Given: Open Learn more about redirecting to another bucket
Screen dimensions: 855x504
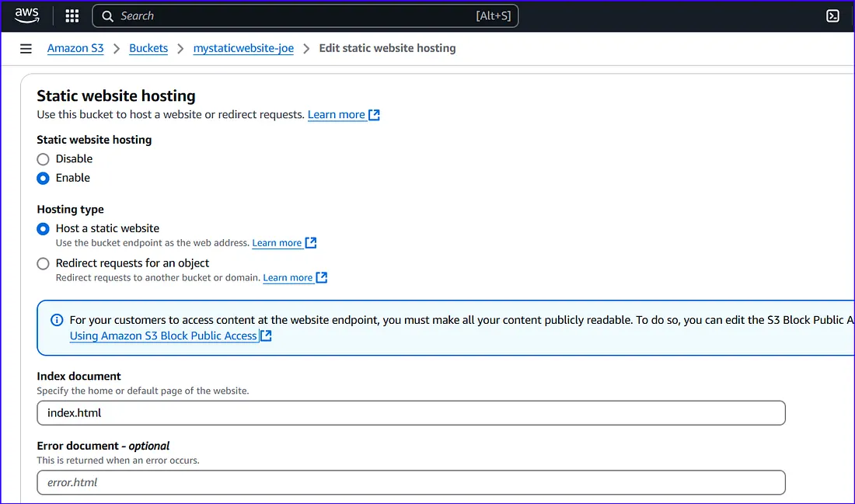Looking at the screenshot, I should (295, 278).
